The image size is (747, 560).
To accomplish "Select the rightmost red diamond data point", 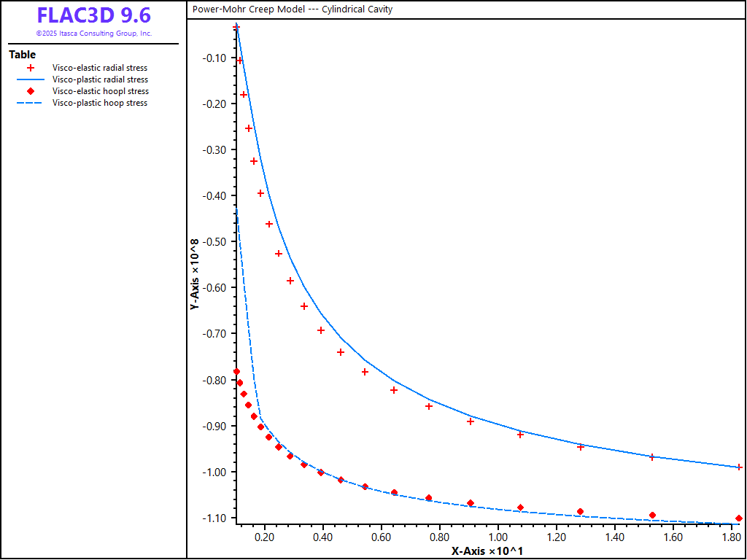I will pos(739,518).
